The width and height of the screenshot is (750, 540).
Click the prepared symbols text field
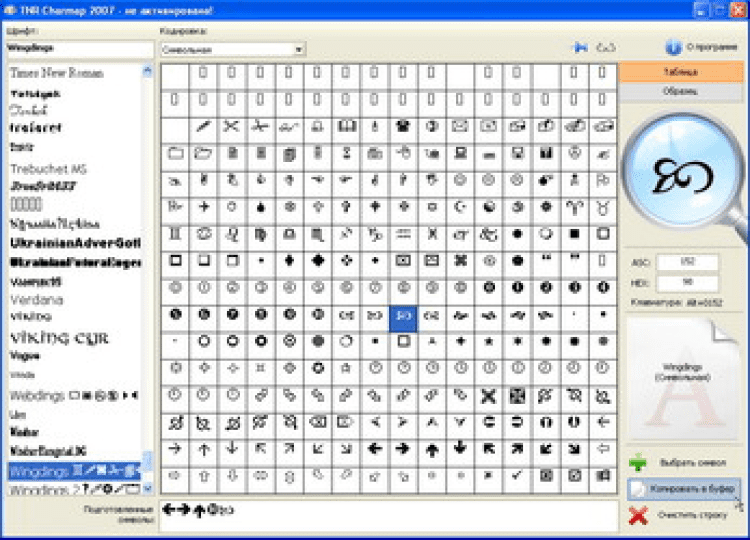click(389, 515)
